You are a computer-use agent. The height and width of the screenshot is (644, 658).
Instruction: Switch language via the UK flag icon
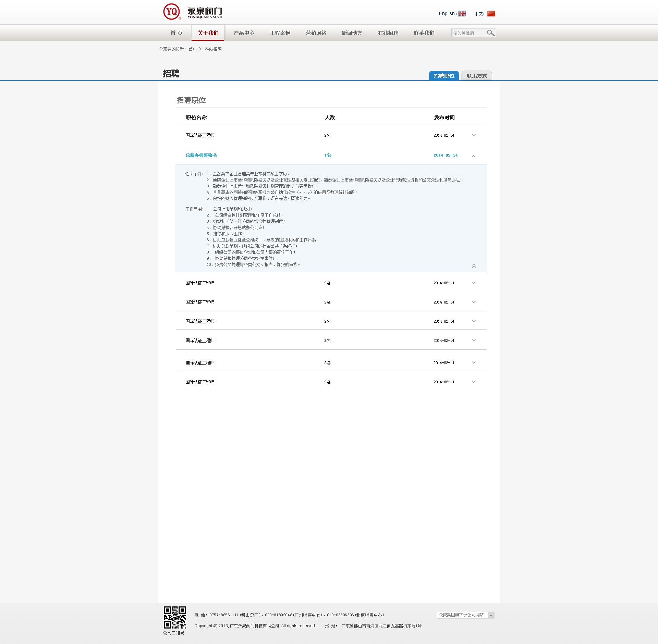coord(462,14)
